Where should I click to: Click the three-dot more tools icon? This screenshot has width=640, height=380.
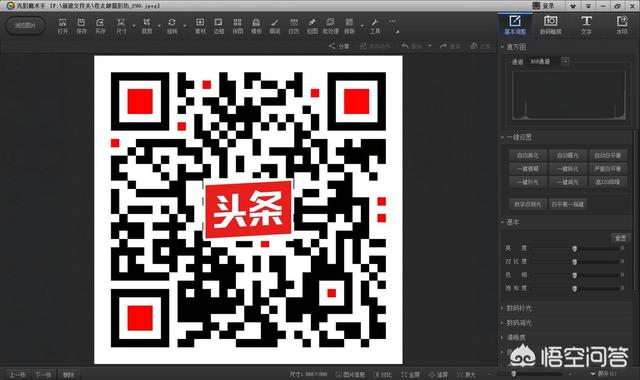point(392,21)
